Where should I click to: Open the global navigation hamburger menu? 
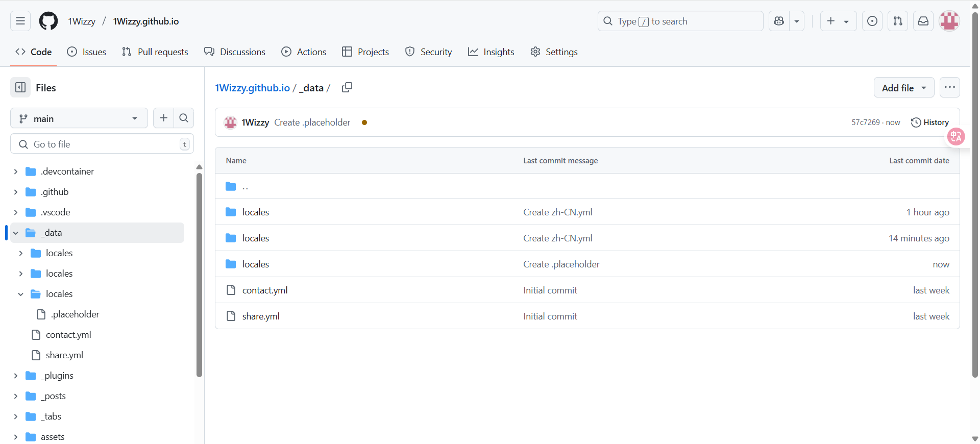(20, 21)
